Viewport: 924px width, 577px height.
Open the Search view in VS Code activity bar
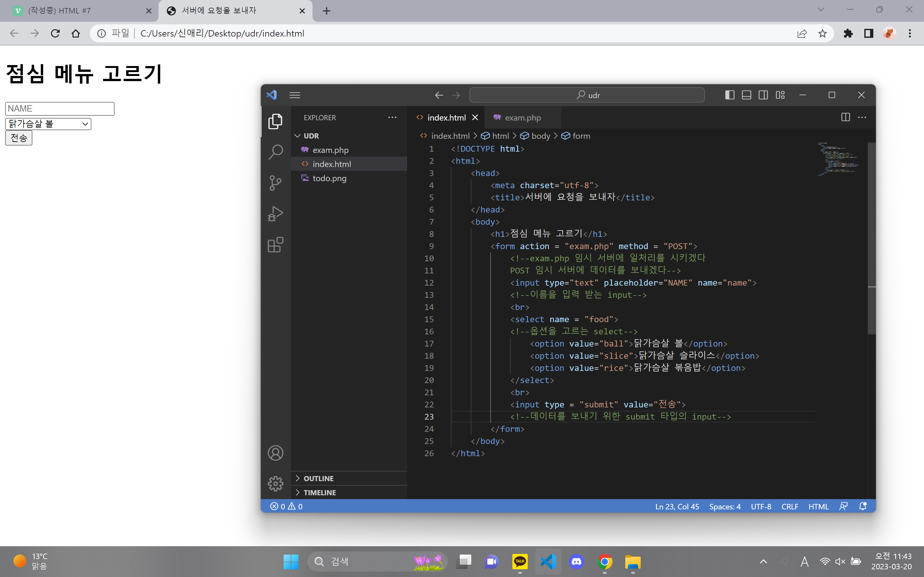tap(275, 152)
